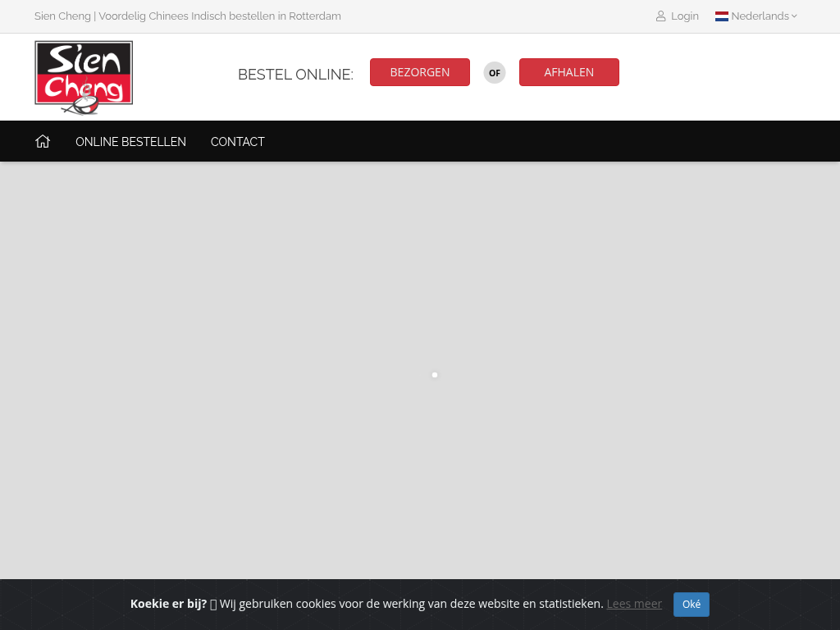Click the 'Koekie er bij?' heading text
840x630 pixels.
[168, 604]
